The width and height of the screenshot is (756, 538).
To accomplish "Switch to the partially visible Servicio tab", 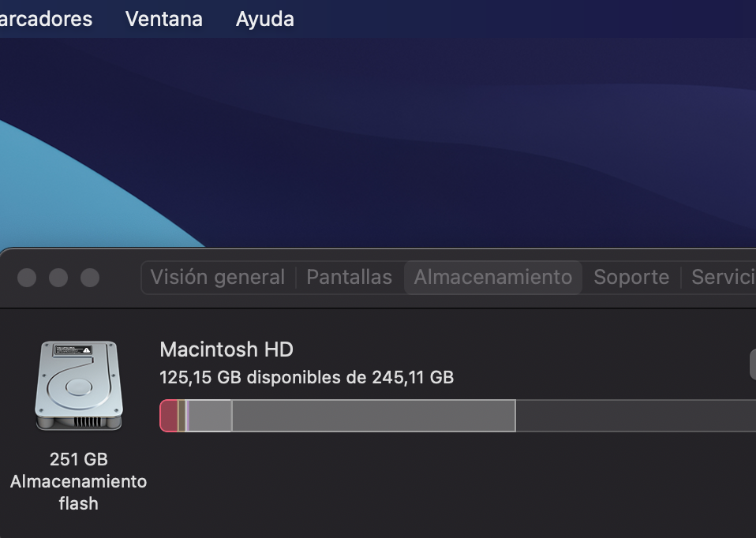I will click(723, 278).
